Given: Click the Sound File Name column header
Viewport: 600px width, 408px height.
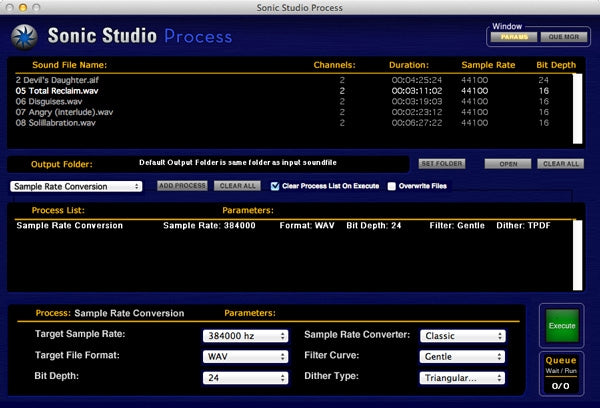Looking at the screenshot, I should pyautogui.click(x=70, y=65).
